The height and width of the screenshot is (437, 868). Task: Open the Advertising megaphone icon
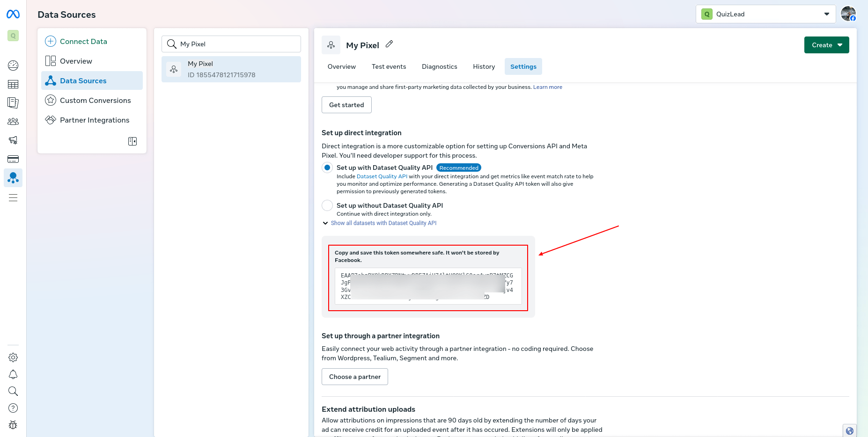(13, 140)
